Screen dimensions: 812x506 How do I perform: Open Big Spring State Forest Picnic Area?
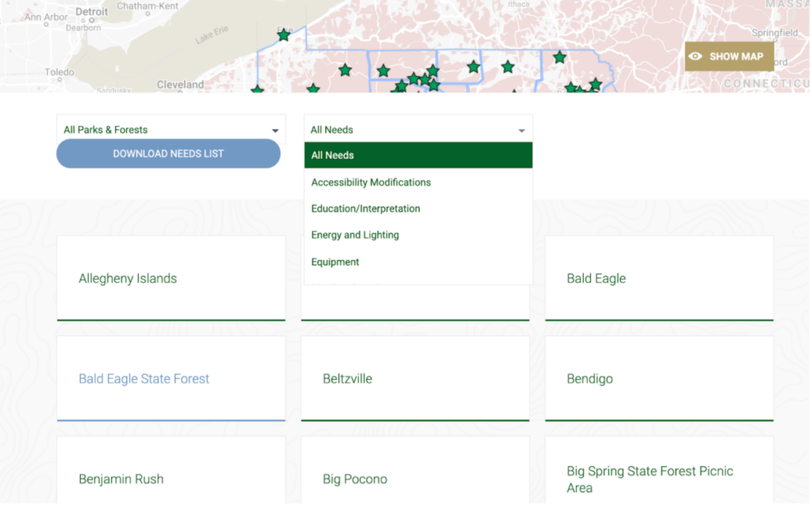pos(658,478)
